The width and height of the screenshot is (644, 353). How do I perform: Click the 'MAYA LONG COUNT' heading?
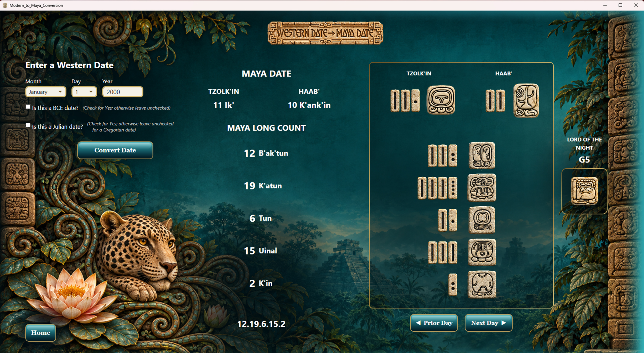266,128
